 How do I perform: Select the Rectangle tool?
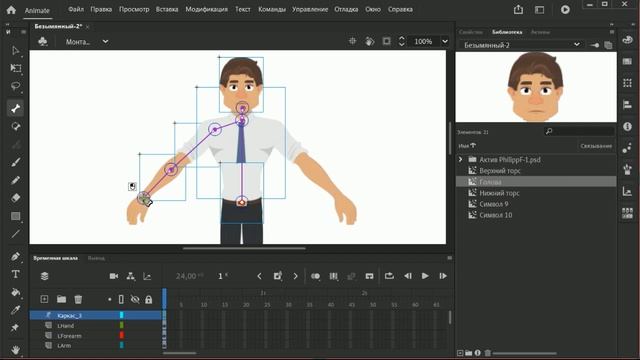tap(16, 216)
